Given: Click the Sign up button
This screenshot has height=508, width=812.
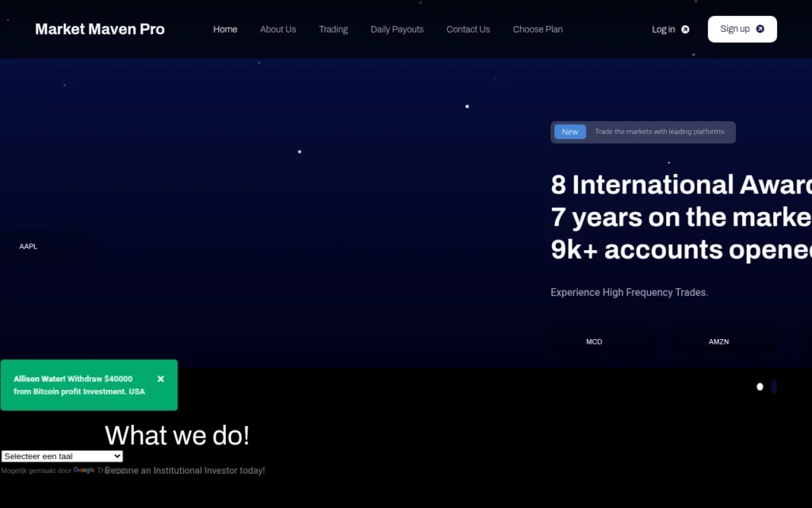Looking at the screenshot, I should tap(742, 29).
